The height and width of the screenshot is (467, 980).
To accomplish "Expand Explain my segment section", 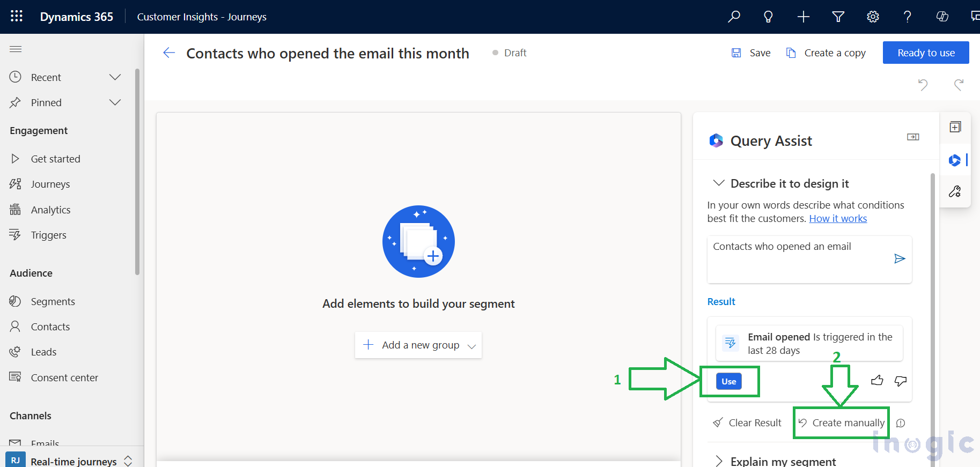I will tap(719, 461).
